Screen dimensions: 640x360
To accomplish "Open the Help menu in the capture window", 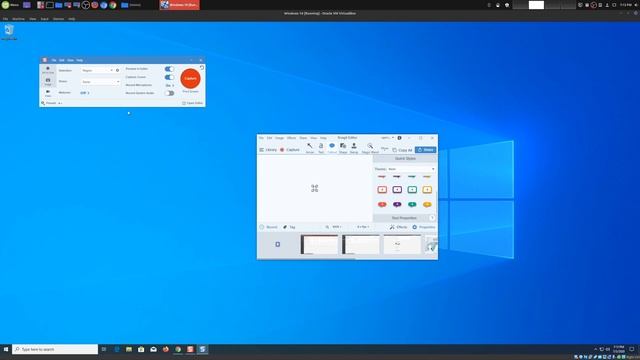I will click(80, 60).
